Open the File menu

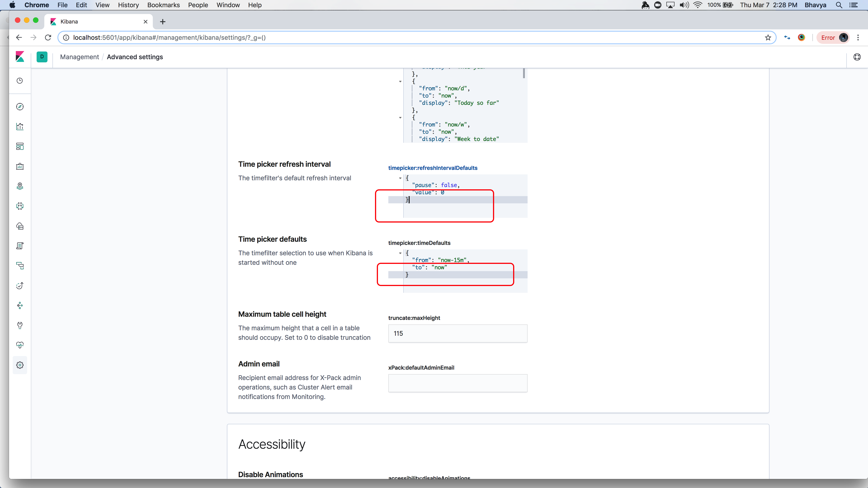62,5
